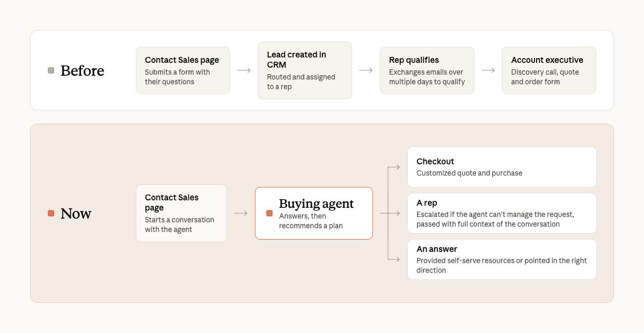This screenshot has height=333, width=644.
Task: Click the 'A rep' title
Action: [427, 203]
